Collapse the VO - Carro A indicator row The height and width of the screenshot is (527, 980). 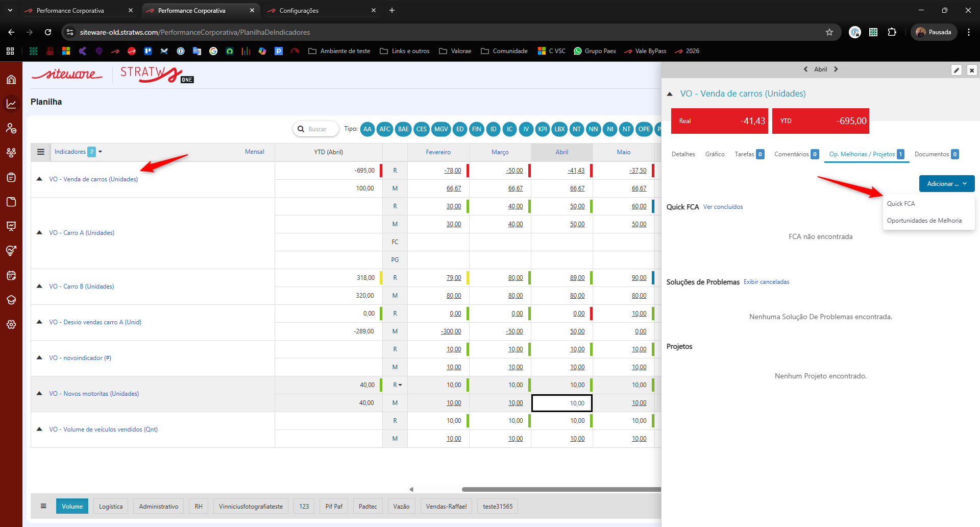pyautogui.click(x=39, y=232)
